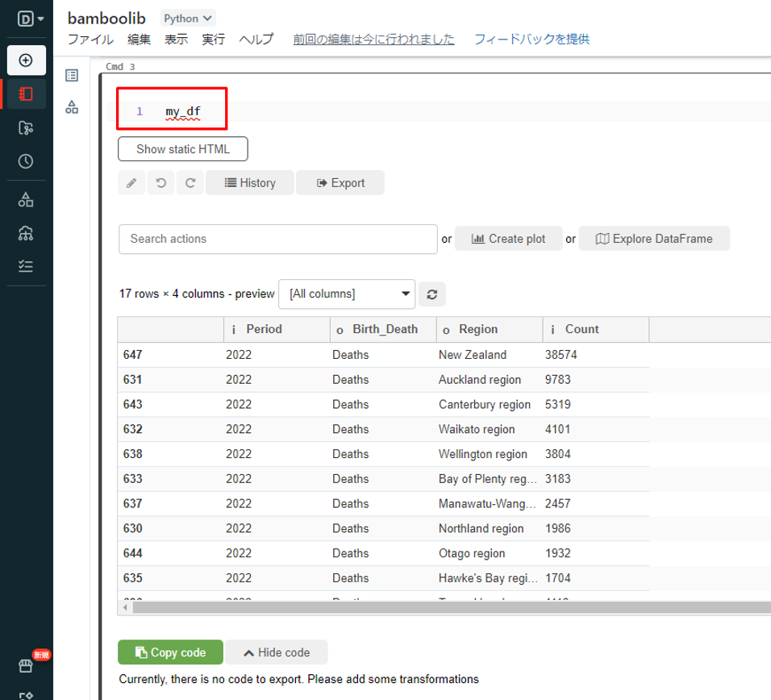The width and height of the screenshot is (771, 700).
Task: Open the 実行 menu
Action: pyautogui.click(x=213, y=39)
